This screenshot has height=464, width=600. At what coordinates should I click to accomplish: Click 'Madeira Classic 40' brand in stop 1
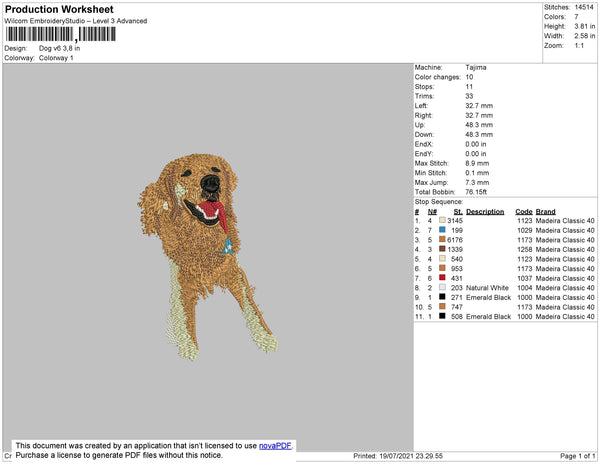tap(565, 221)
